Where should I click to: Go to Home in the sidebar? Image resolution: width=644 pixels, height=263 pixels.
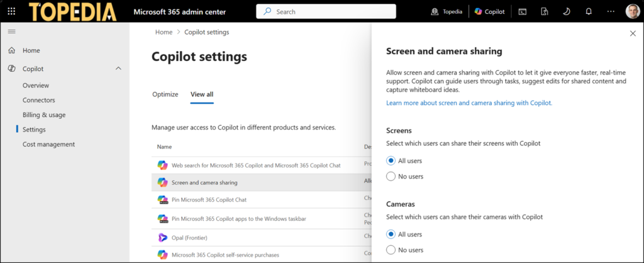tap(31, 50)
